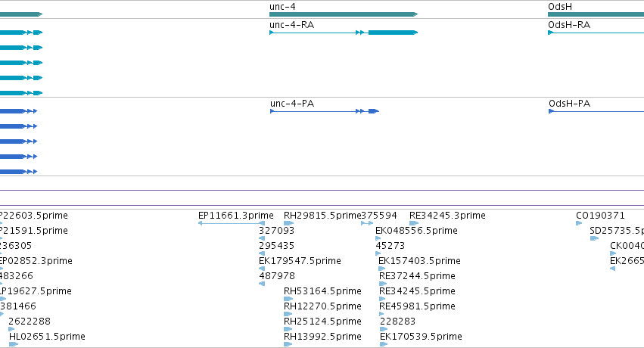Select the RE37244.5prime EST marker

point(383,284)
